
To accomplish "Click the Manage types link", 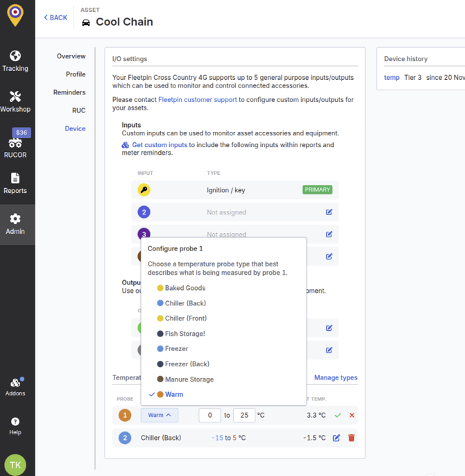I will (x=335, y=377).
